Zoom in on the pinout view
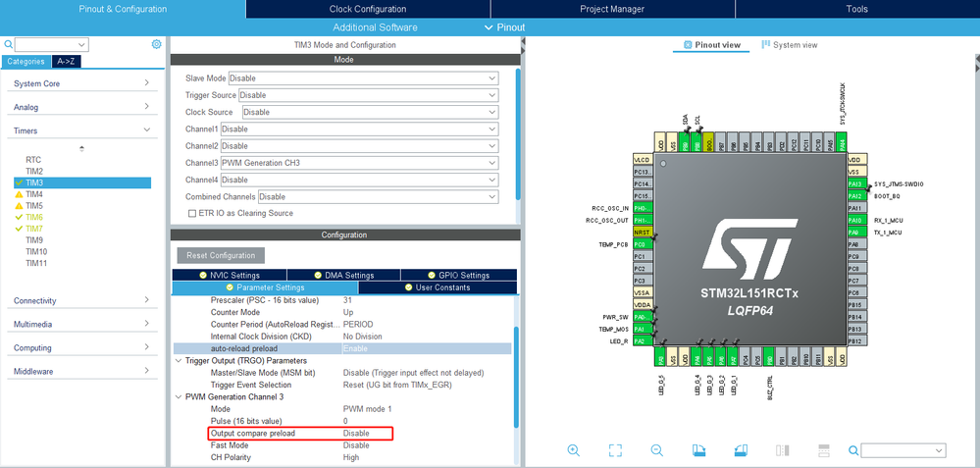This screenshot has width=980, height=468. point(573,450)
